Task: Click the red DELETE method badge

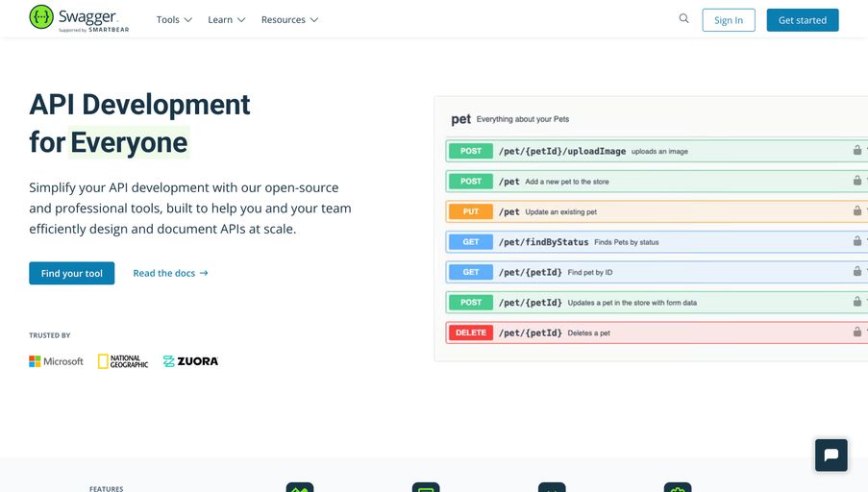Action: click(470, 332)
